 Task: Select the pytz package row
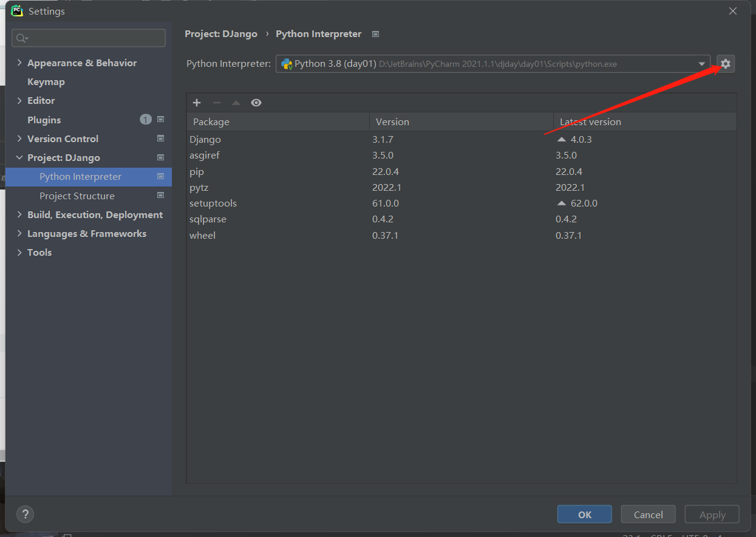pos(461,187)
